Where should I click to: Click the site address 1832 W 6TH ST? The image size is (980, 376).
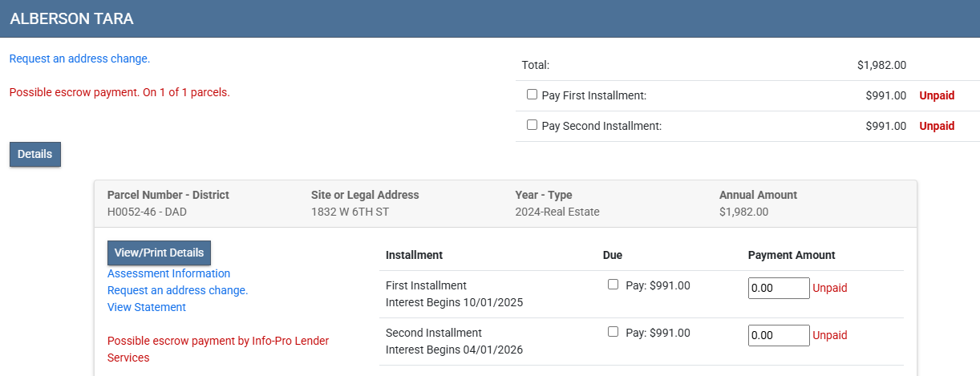click(x=350, y=212)
